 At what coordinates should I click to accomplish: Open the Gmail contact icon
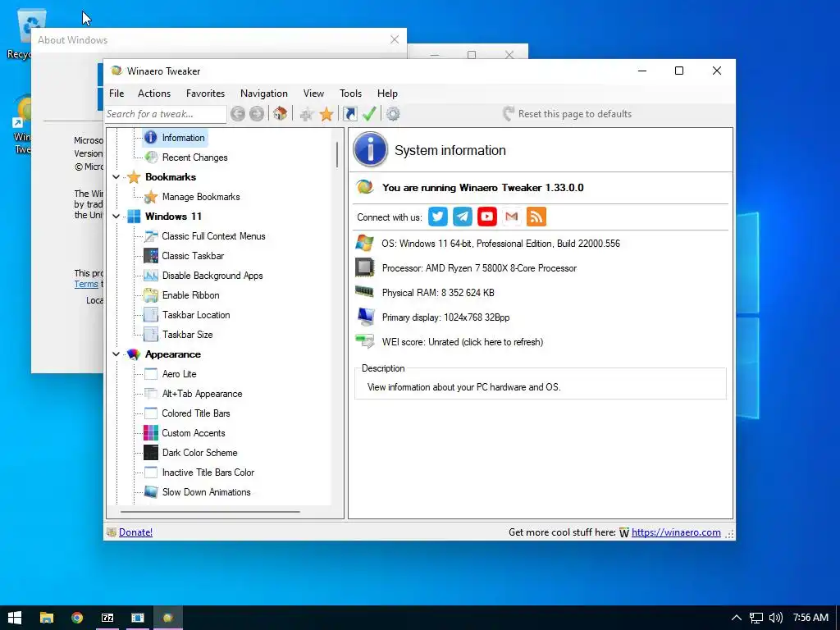512,217
